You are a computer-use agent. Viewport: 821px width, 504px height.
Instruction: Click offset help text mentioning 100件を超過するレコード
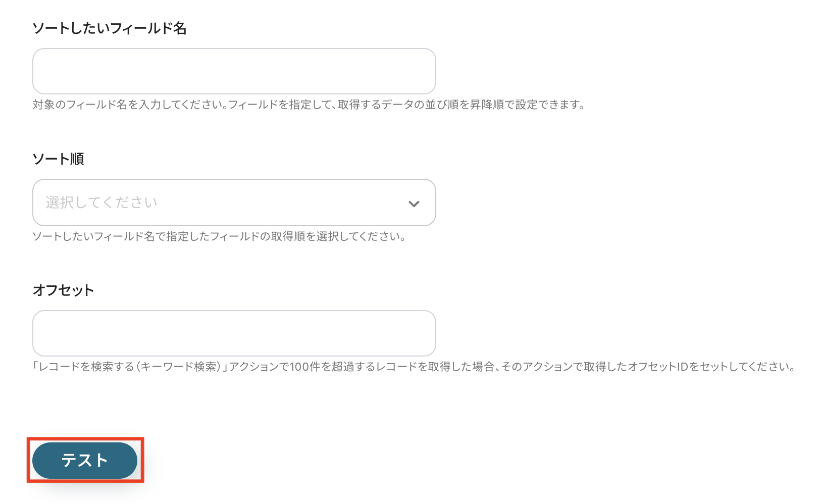pos(414,367)
